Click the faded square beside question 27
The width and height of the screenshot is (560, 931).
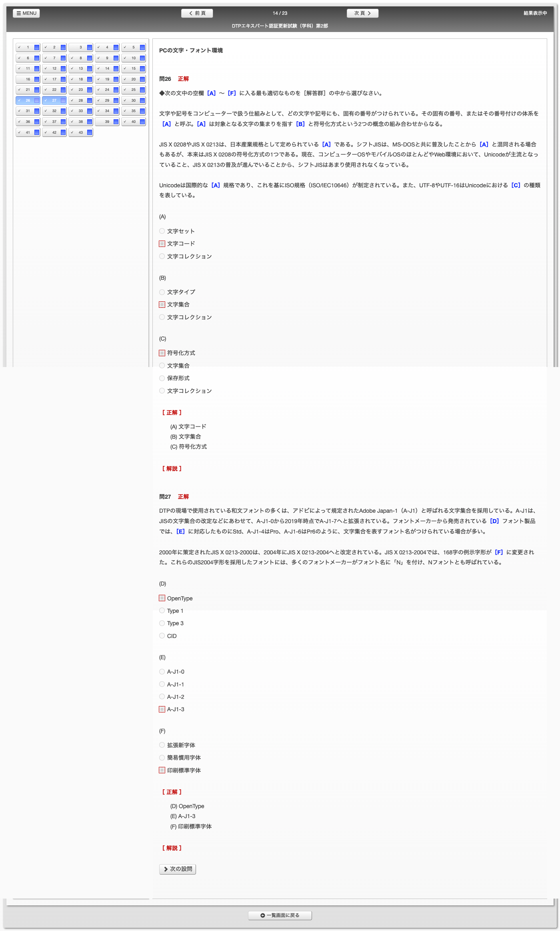[x=63, y=100]
